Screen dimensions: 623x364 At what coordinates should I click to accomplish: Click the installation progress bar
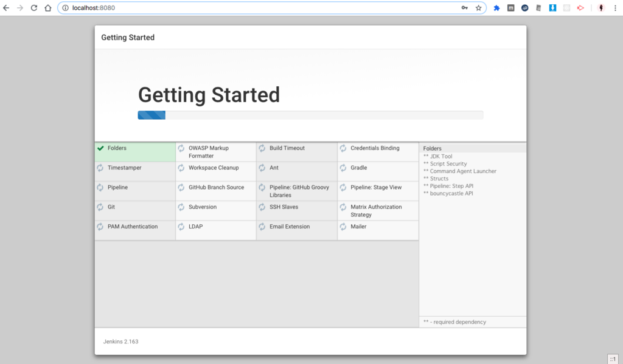(x=310, y=115)
